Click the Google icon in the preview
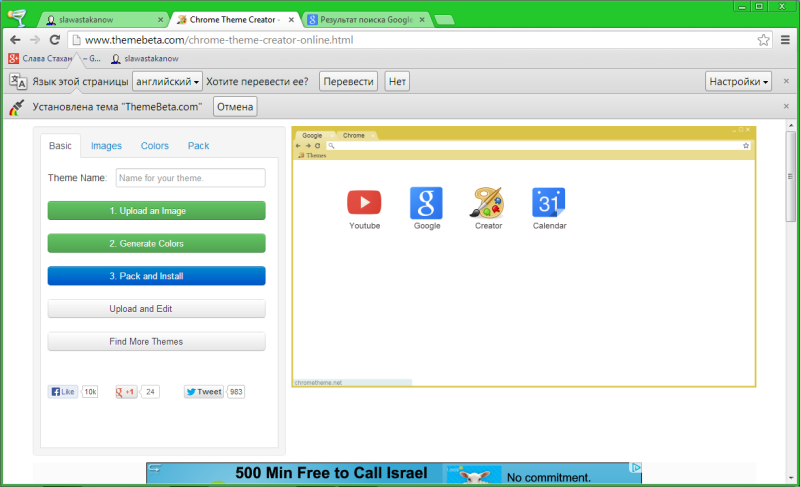Viewport: 800px width, 487px height. click(x=427, y=202)
